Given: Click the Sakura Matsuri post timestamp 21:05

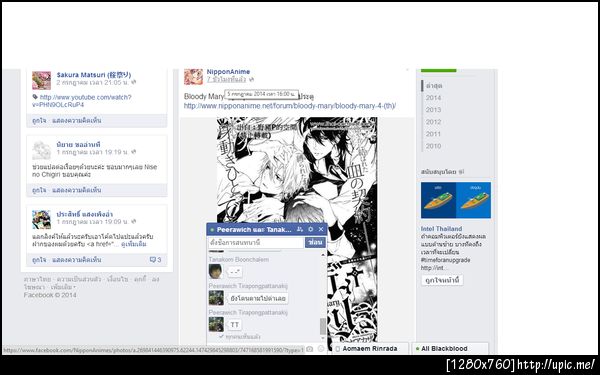Looking at the screenshot, I should coord(93,82).
